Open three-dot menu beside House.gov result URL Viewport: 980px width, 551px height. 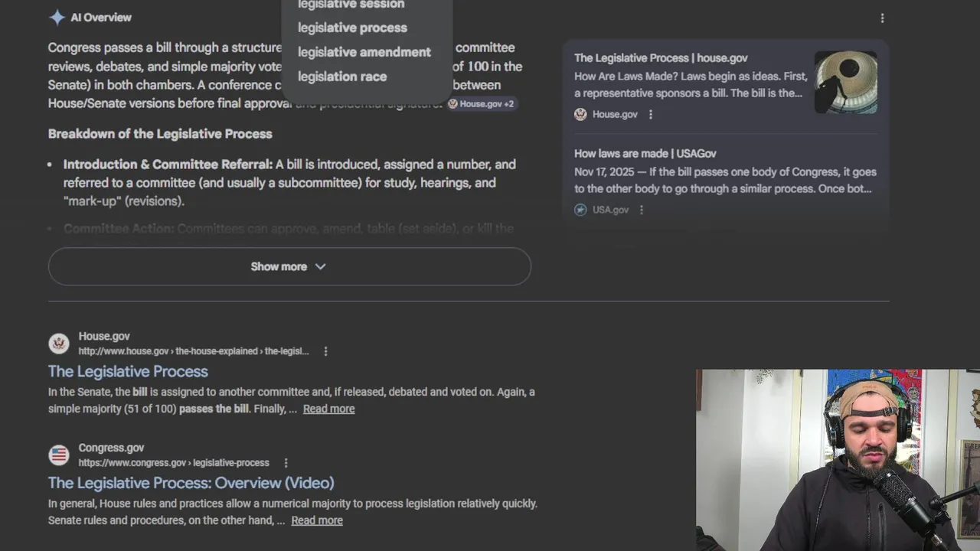tap(325, 351)
